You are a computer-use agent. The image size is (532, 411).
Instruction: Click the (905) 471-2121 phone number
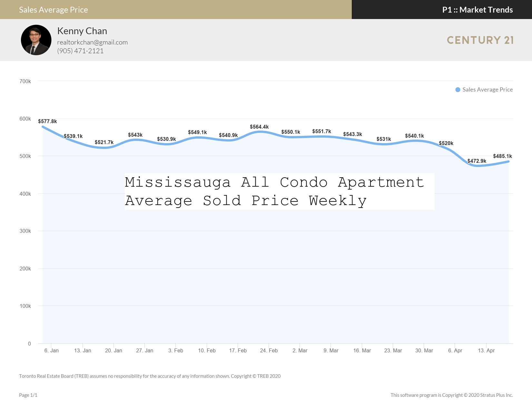80,51
